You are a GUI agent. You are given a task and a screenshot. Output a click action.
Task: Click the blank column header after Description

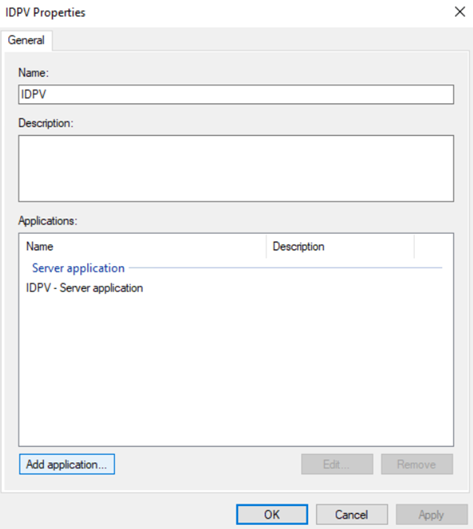pyautogui.click(x=434, y=247)
